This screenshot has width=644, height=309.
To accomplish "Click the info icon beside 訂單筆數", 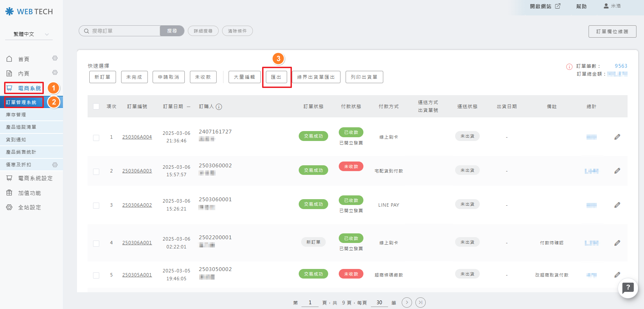I will pyautogui.click(x=569, y=67).
